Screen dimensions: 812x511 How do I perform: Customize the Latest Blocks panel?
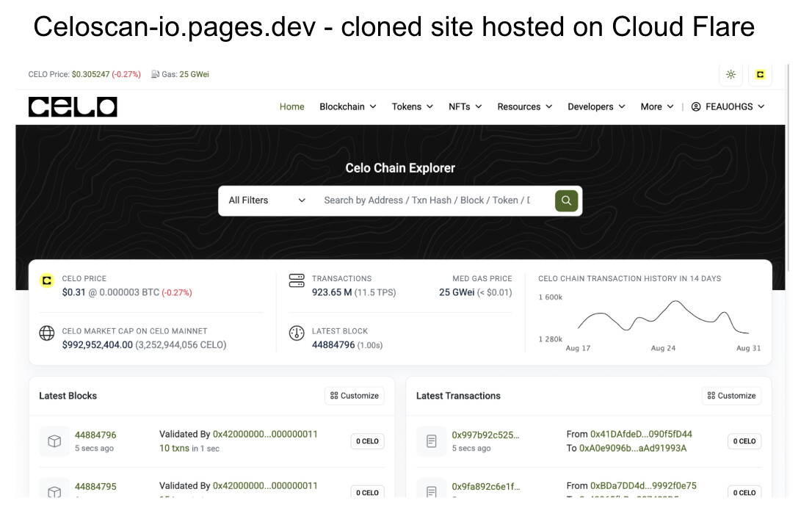coord(355,396)
